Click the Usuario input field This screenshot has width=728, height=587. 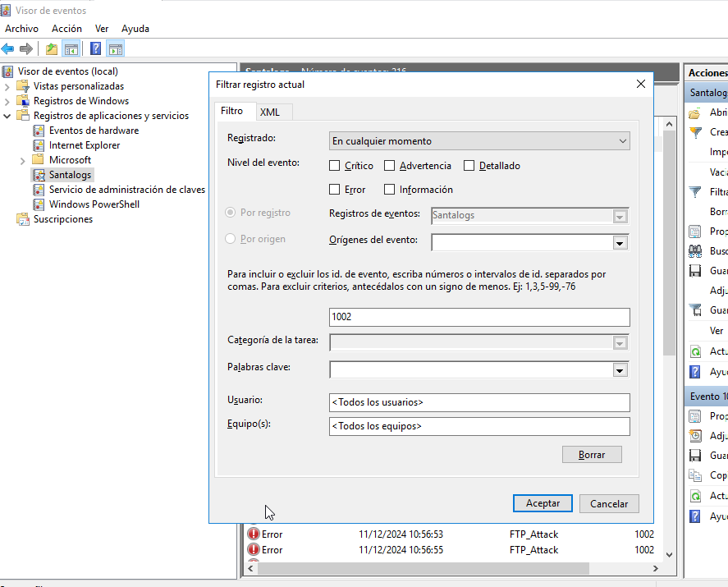tap(479, 402)
